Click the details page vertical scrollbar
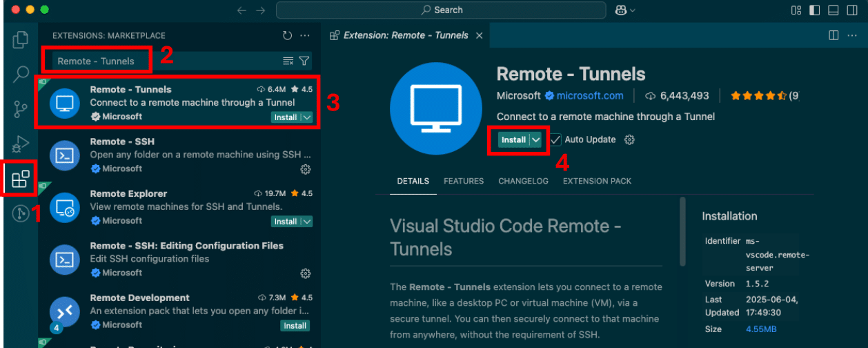The height and width of the screenshot is (348, 868). point(682,231)
